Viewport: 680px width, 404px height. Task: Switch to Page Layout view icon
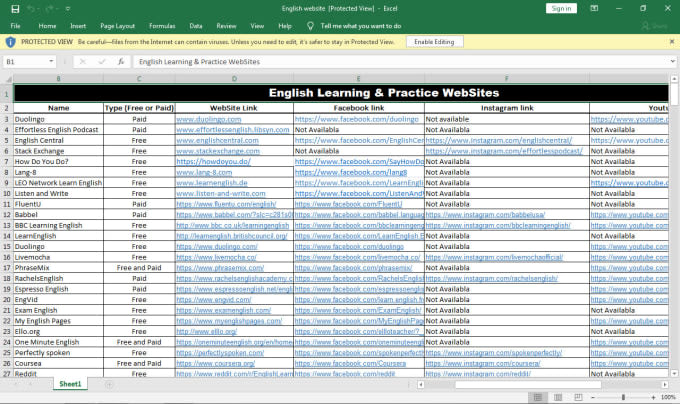[x=558, y=397]
